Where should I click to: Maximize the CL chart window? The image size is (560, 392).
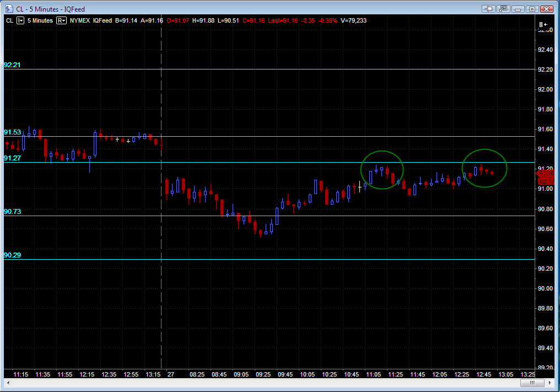click(532, 9)
